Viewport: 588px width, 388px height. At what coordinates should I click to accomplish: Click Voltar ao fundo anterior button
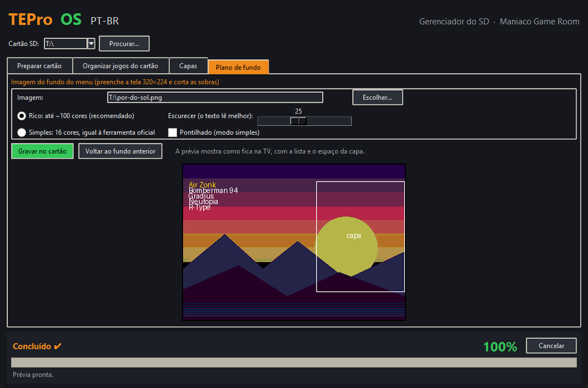coord(120,151)
